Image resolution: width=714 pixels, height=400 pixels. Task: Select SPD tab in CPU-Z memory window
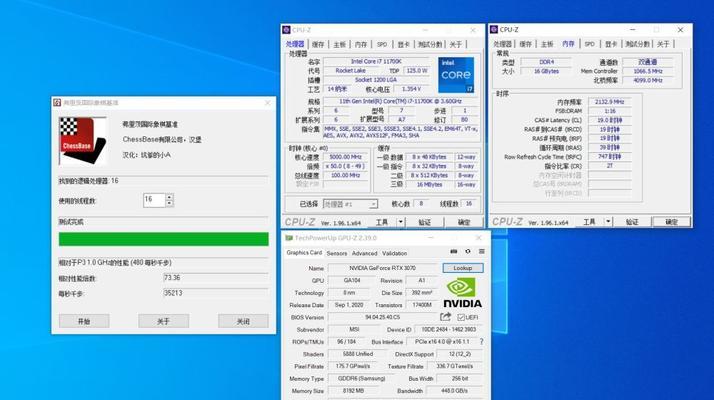pos(590,44)
